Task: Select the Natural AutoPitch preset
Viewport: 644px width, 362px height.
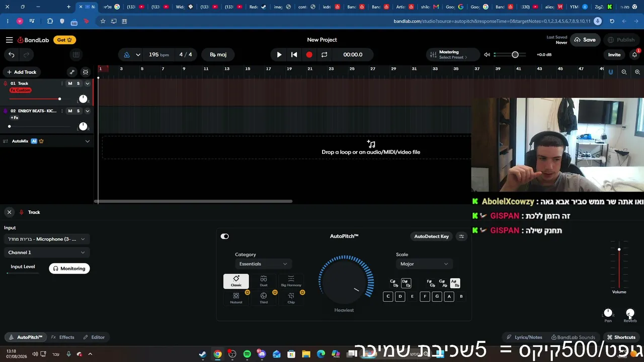Action: click(236, 298)
